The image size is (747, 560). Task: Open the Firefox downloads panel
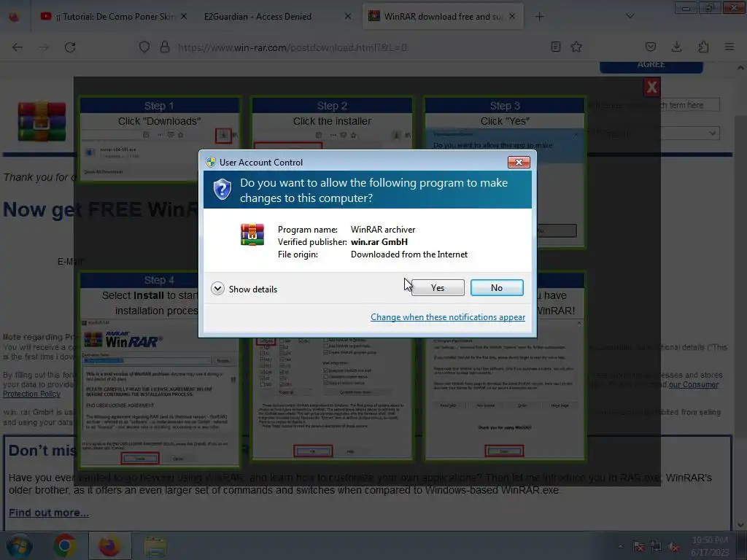tap(676, 47)
